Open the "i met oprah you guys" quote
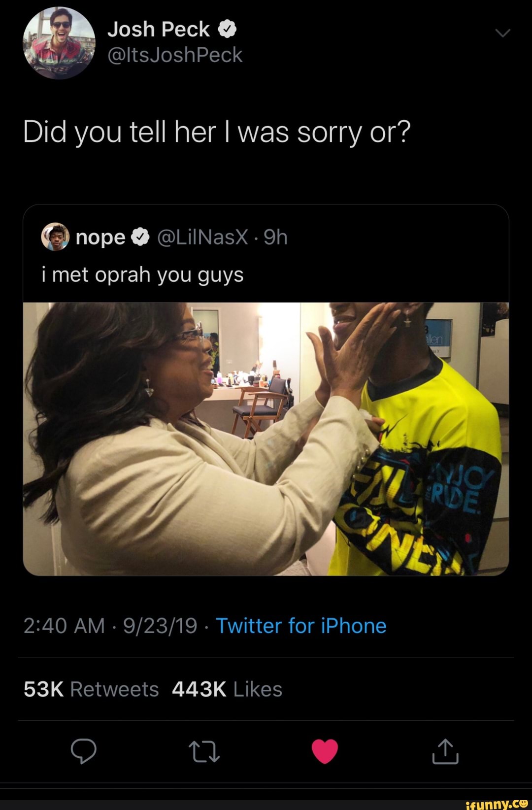The image size is (532, 810). click(x=143, y=275)
